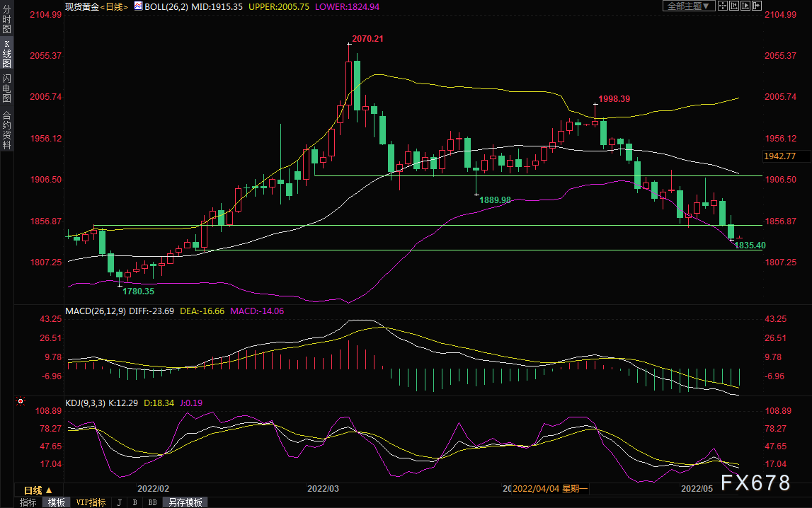Click the chart playback axis icon

[x=745, y=6]
